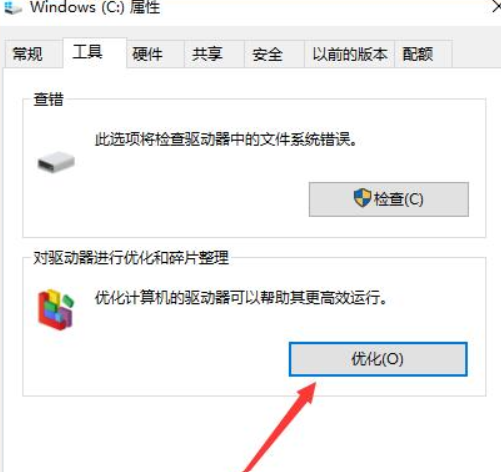Click the colorful defragment blocks icon
This screenshot has height=472, width=501.
pos(56,309)
